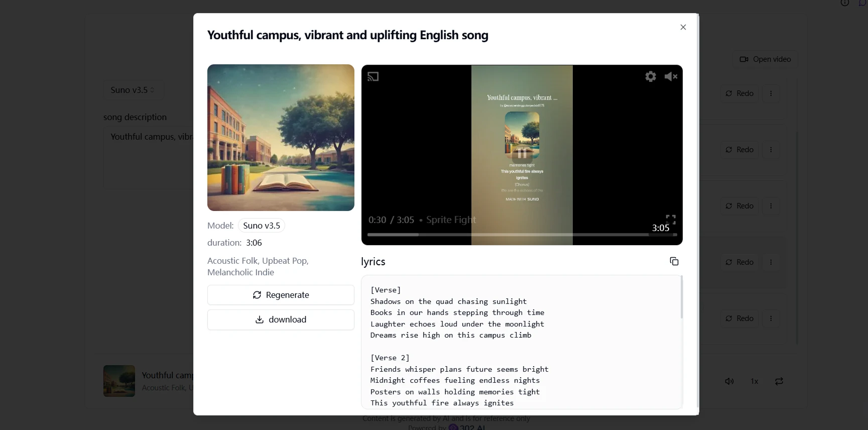The height and width of the screenshot is (430, 868).
Task: Click the dialog title heading
Action: [x=347, y=35]
